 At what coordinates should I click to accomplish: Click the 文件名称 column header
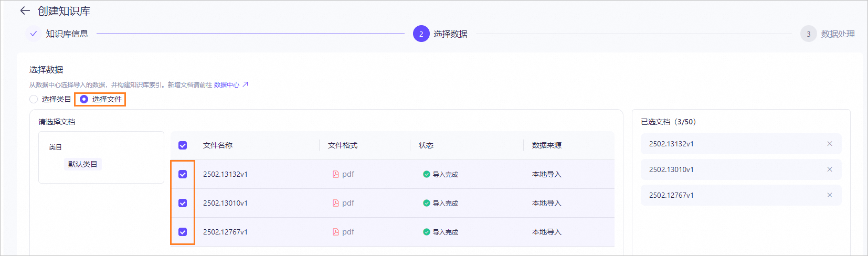click(x=218, y=145)
